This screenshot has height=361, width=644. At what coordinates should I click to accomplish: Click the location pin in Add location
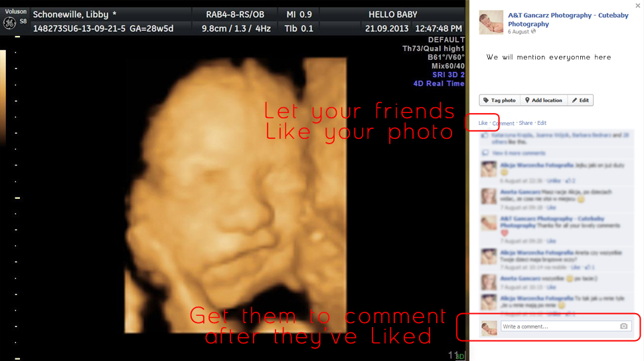527,100
